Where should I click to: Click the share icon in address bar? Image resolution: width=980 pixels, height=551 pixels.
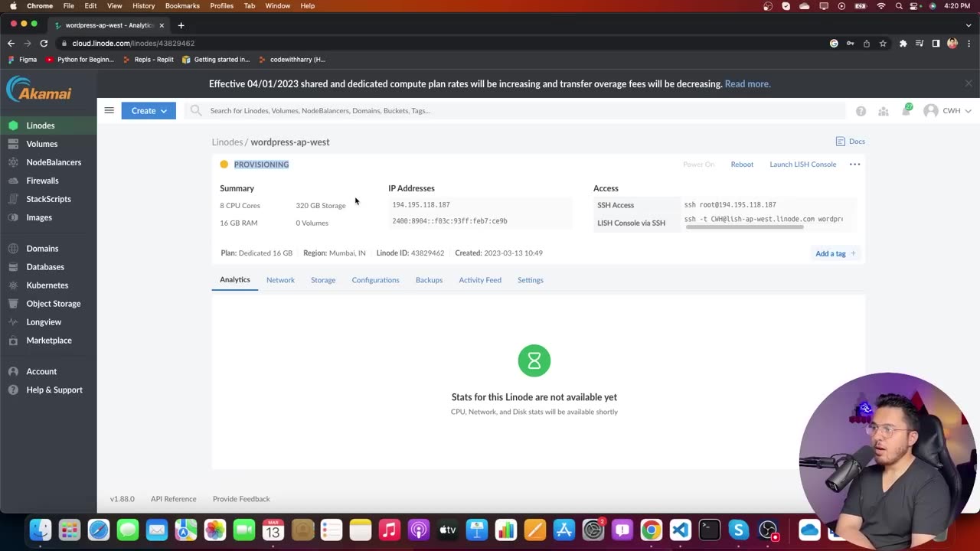[866, 44]
